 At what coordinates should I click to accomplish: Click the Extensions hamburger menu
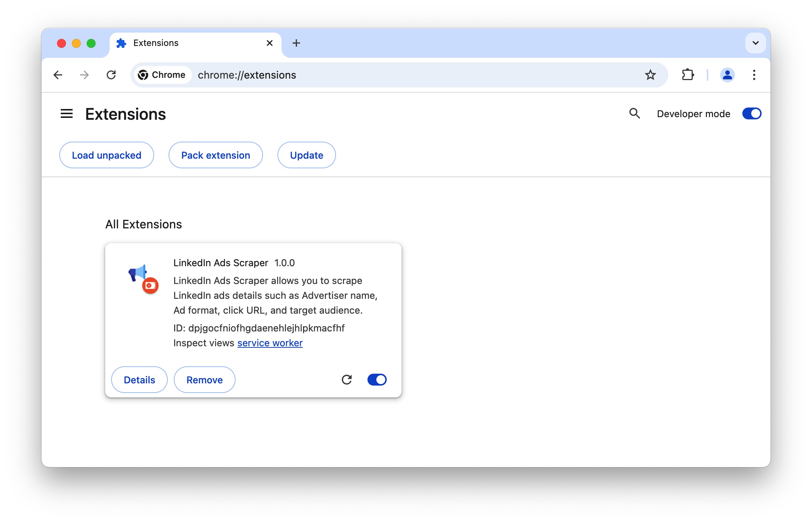[67, 114]
